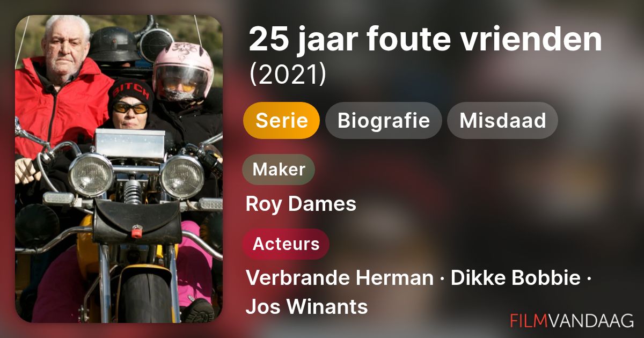Select the orange Serie tag
644x338 pixels.
281,121
